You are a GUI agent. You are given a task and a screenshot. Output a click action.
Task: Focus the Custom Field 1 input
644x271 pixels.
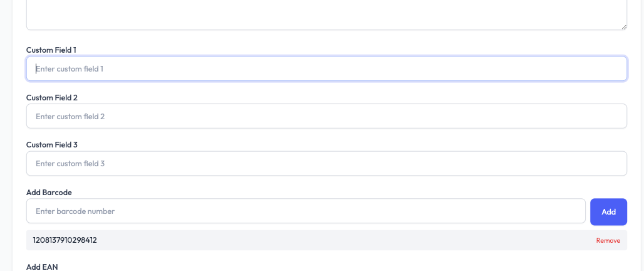[326, 69]
